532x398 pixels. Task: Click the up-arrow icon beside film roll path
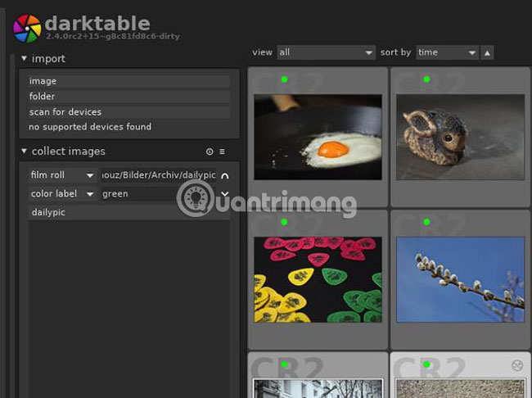pyautogui.click(x=225, y=175)
